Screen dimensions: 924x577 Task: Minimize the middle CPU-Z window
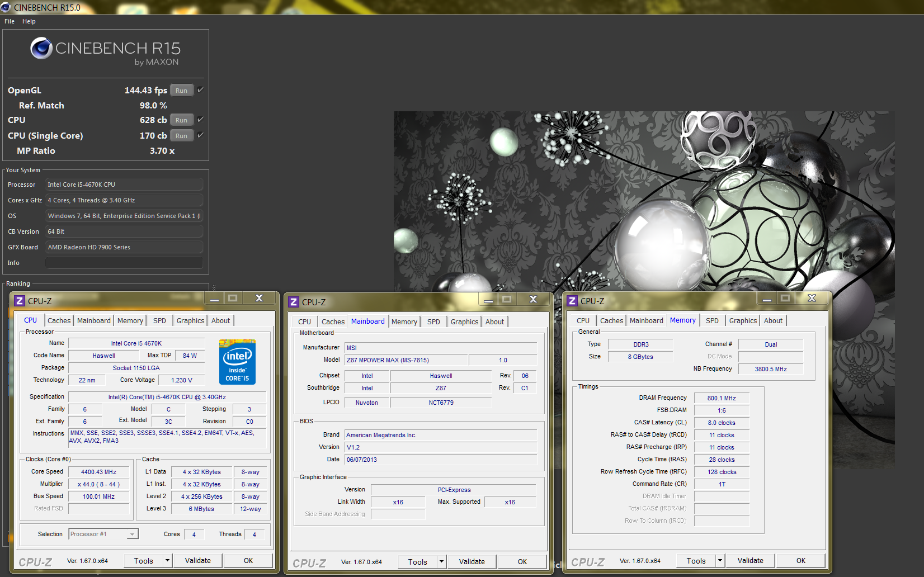click(488, 300)
